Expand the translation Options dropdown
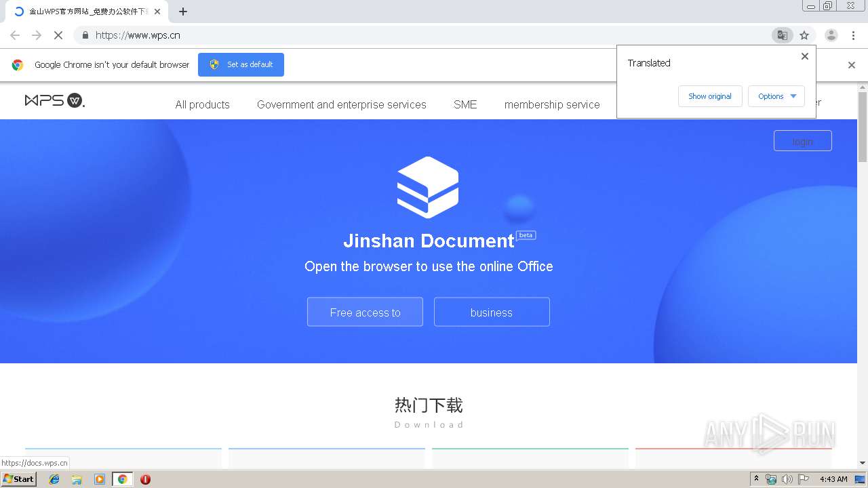Screen dimensions: 868x488 (776, 96)
